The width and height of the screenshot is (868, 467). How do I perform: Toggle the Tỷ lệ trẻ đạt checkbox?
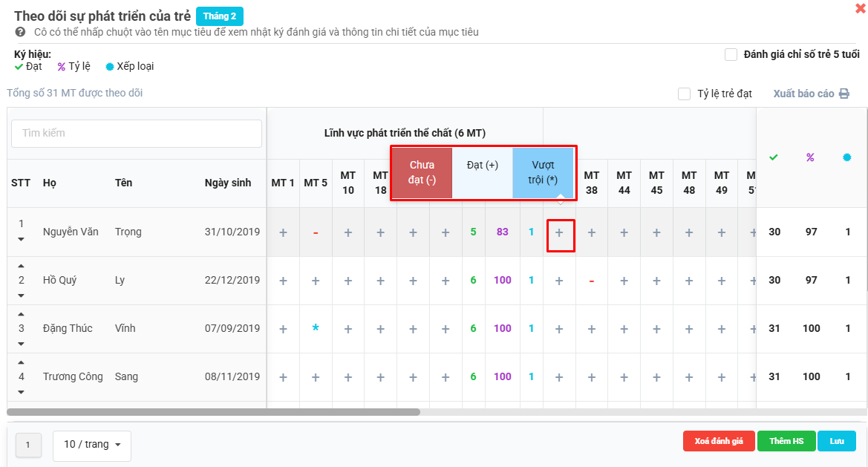[x=684, y=94]
